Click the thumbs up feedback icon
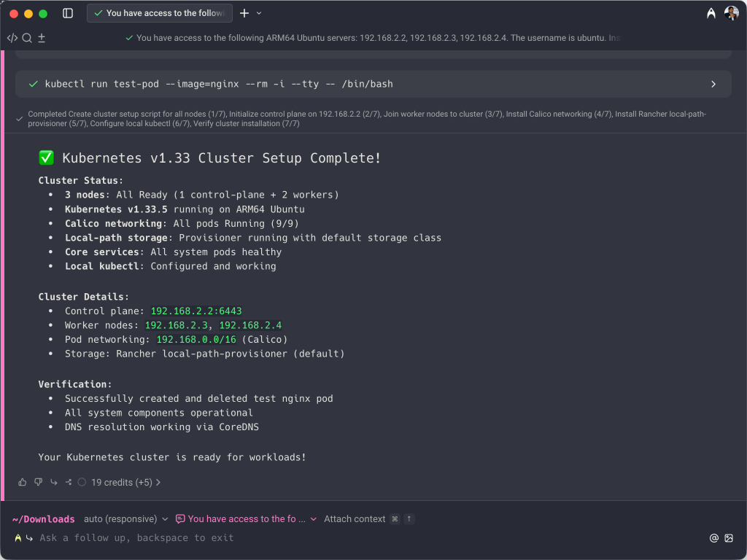The width and height of the screenshot is (747, 560). click(23, 482)
